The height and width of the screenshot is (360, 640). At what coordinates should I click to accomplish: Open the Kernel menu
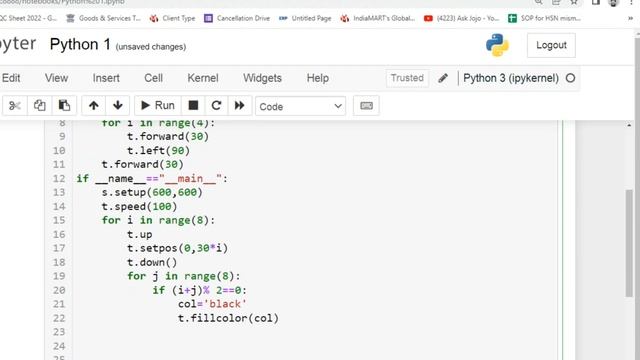(x=203, y=78)
